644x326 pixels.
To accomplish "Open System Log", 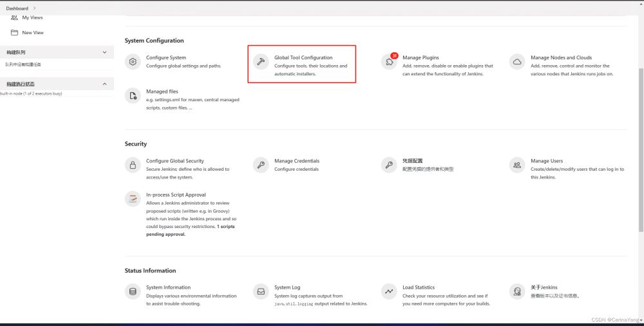I will [x=287, y=287].
